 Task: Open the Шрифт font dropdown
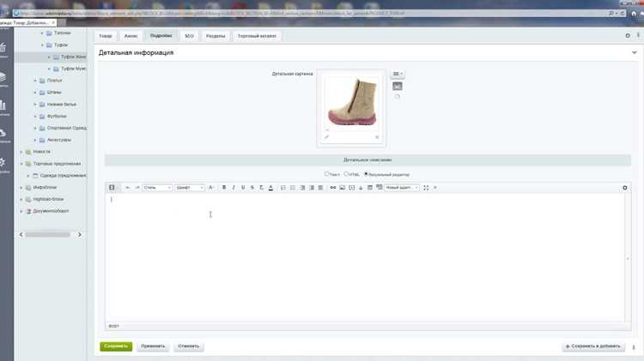click(190, 188)
